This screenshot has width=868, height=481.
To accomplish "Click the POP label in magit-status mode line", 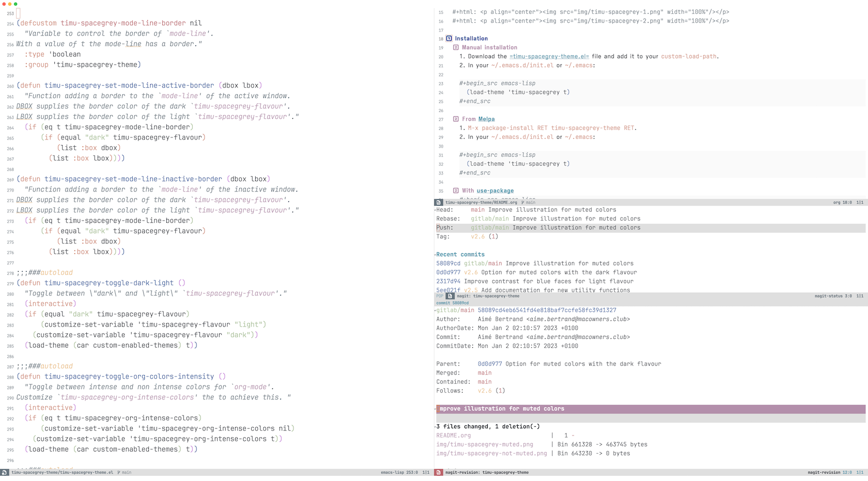I will [440, 296].
